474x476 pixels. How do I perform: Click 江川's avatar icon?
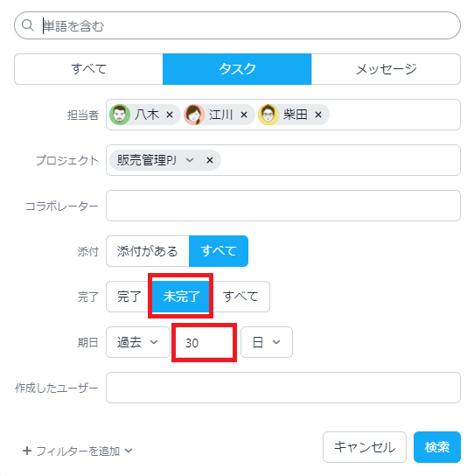pos(194,115)
